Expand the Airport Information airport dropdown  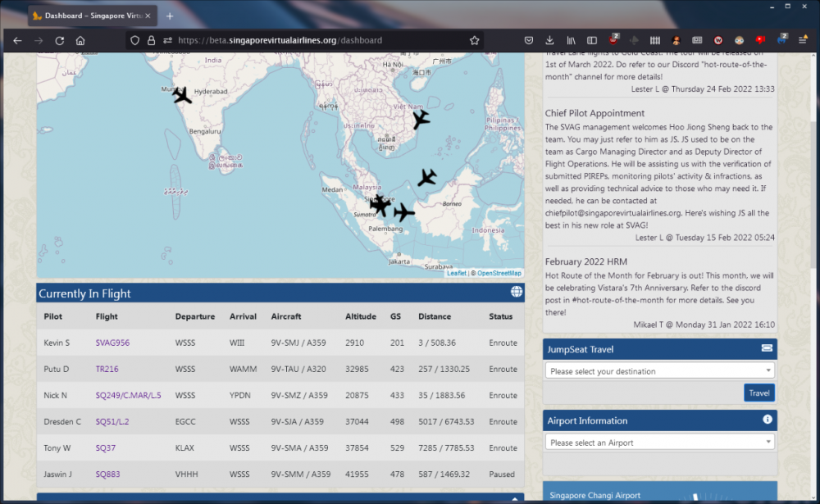pyautogui.click(x=659, y=443)
